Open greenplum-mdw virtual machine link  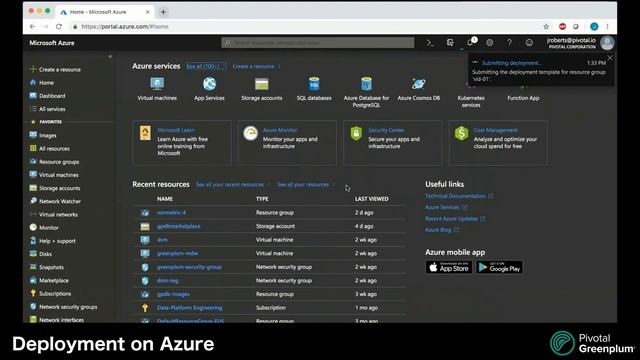[177, 253]
